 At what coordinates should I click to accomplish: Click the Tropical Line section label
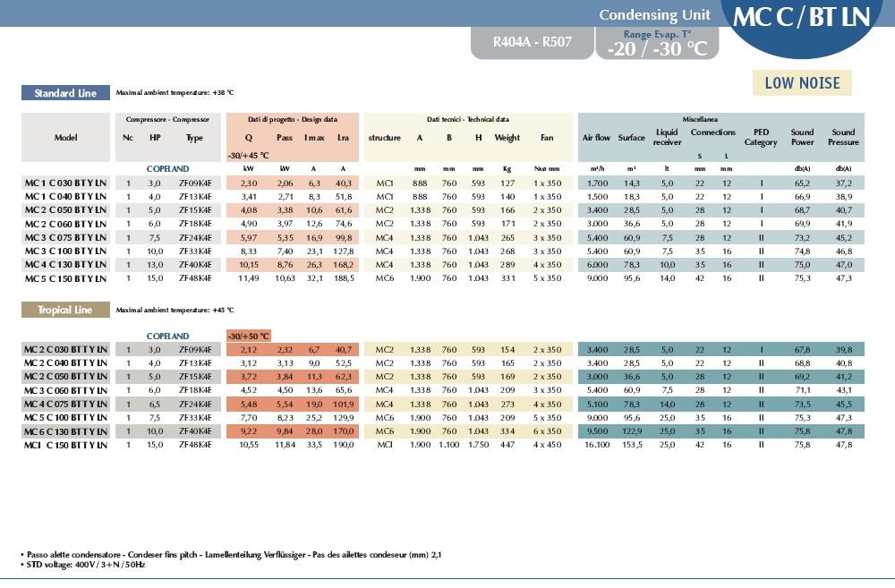(65, 310)
